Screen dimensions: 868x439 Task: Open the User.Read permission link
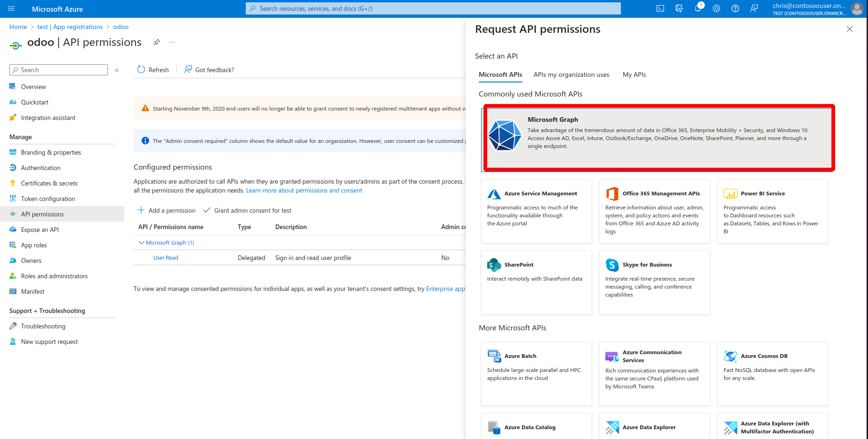[x=166, y=258]
